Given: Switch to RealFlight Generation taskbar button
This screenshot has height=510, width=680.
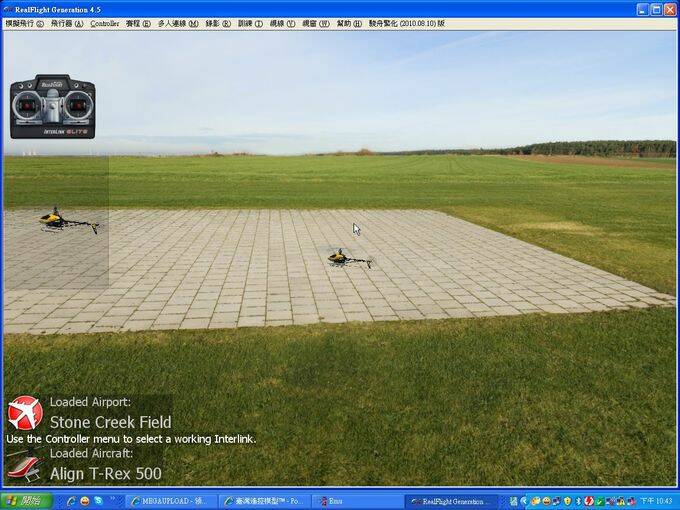Looking at the screenshot, I should [x=451, y=501].
